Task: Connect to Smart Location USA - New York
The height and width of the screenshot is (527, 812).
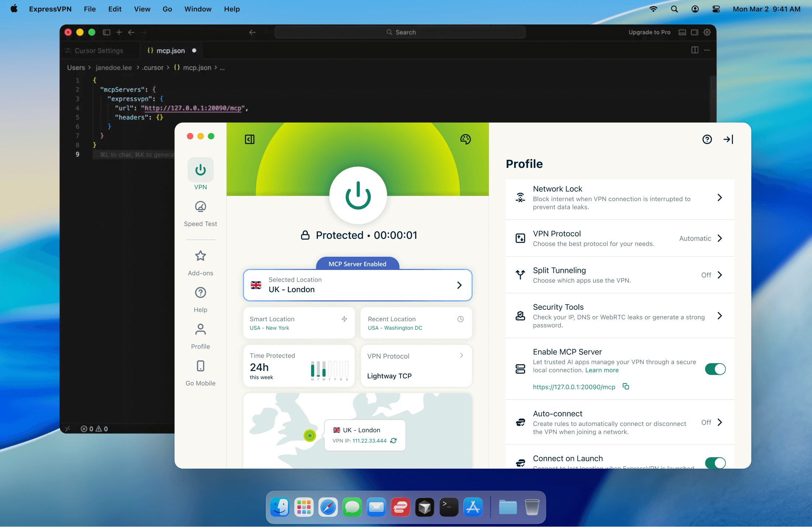Action: coord(299,323)
